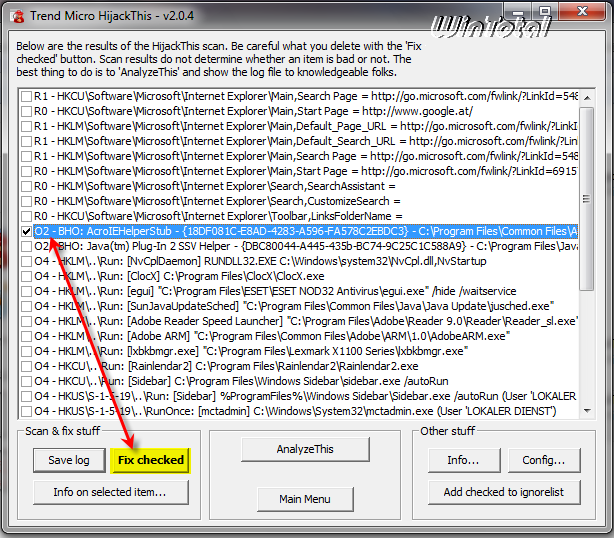Tick the R1 HKLM Default_Page_URL checkbox
The height and width of the screenshot is (538, 614).
click(26, 126)
